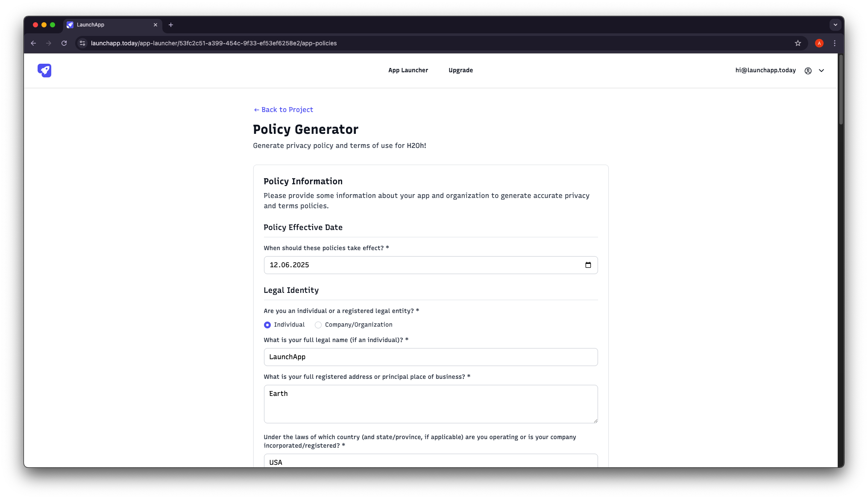Bookmark this page with the star

pos(798,43)
